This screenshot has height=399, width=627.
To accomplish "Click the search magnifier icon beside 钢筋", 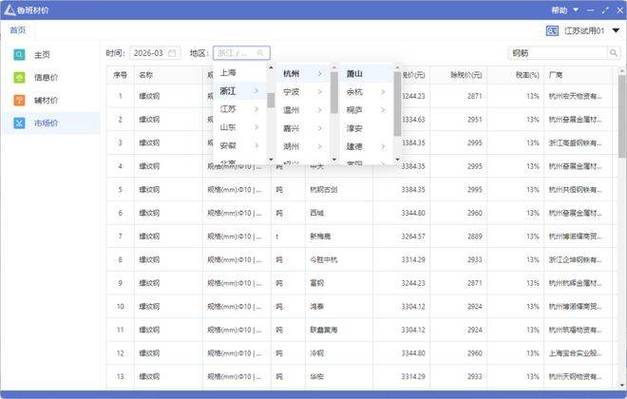I will coord(613,53).
